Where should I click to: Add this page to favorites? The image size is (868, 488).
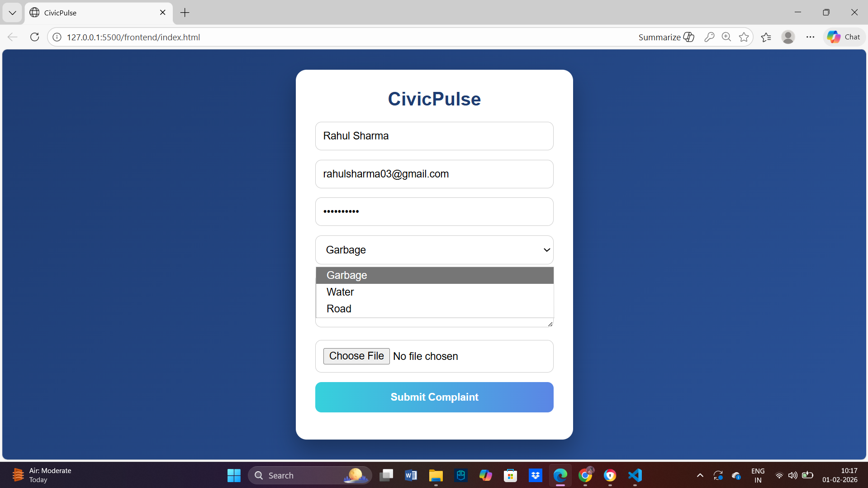(744, 37)
